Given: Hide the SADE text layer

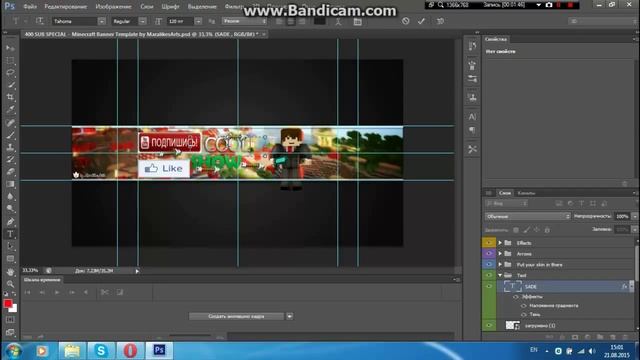Looking at the screenshot, I should [x=489, y=287].
